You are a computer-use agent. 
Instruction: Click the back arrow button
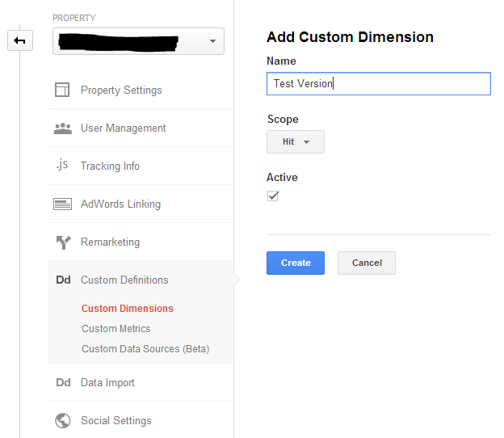pyautogui.click(x=20, y=40)
